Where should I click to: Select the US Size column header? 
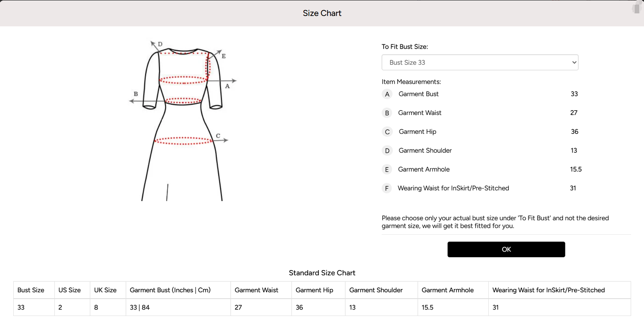click(70, 290)
